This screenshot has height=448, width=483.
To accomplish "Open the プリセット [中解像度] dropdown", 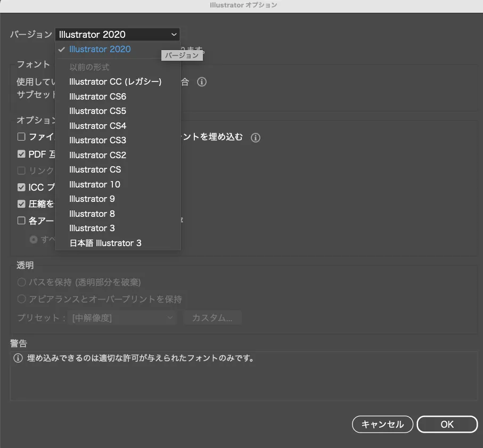I will coord(122,317).
